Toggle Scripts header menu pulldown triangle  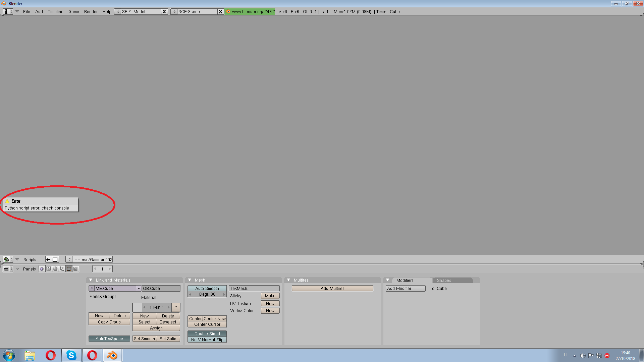[x=17, y=259]
